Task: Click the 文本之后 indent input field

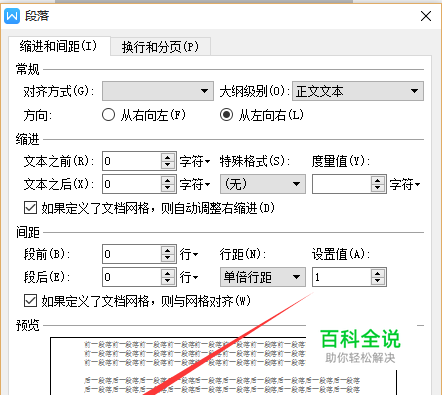Action: (x=132, y=184)
